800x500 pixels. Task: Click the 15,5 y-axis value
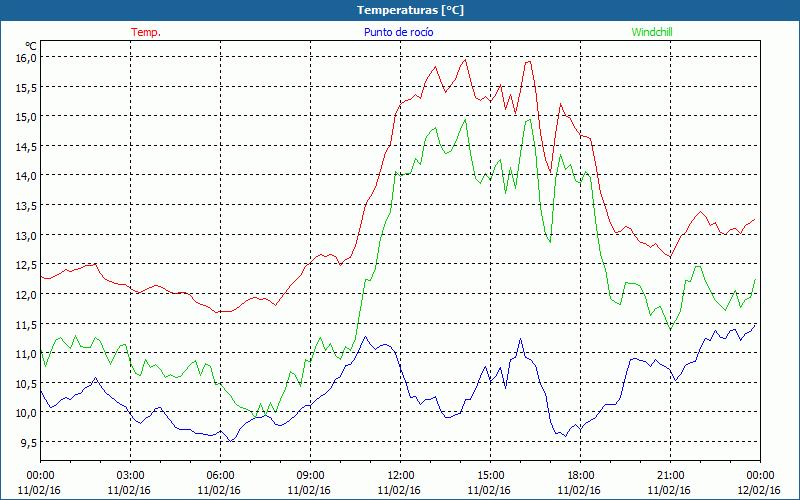click(x=26, y=87)
